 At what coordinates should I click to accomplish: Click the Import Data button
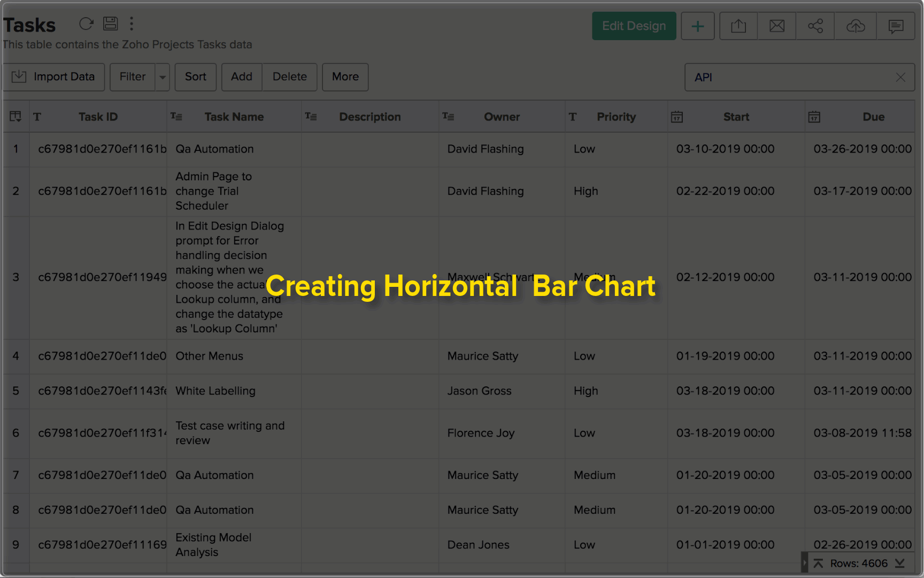53,77
